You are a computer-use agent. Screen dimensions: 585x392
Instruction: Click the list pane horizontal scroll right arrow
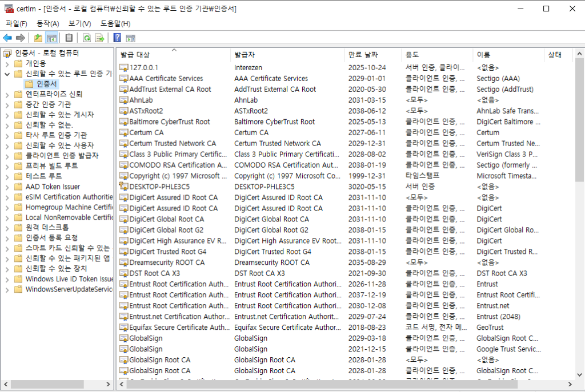(570, 384)
